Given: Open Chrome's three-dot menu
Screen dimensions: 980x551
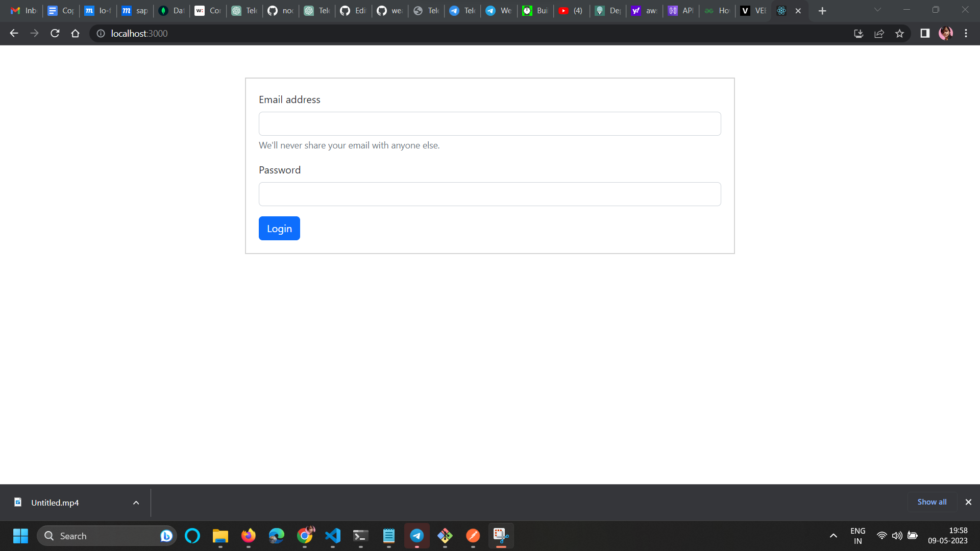Looking at the screenshot, I should click(966, 33).
